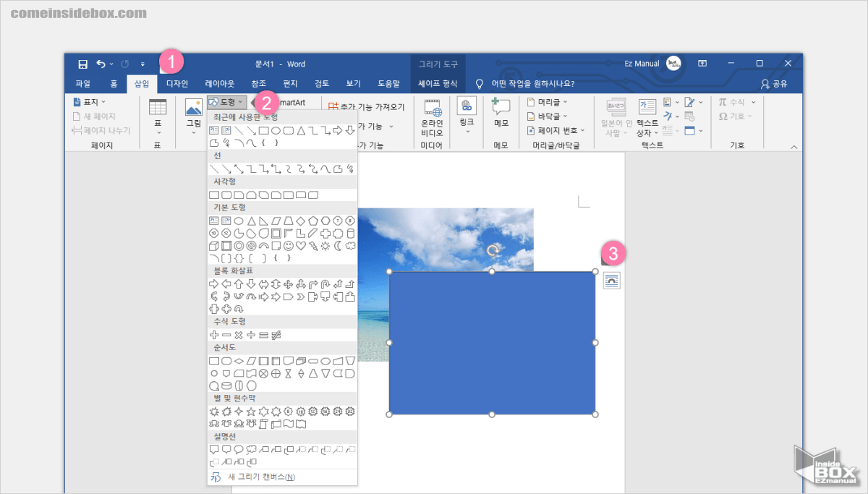Viewport: 868px width, 494px height.
Task: Open the 셰이프 형식 tab
Action: (x=438, y=83)
